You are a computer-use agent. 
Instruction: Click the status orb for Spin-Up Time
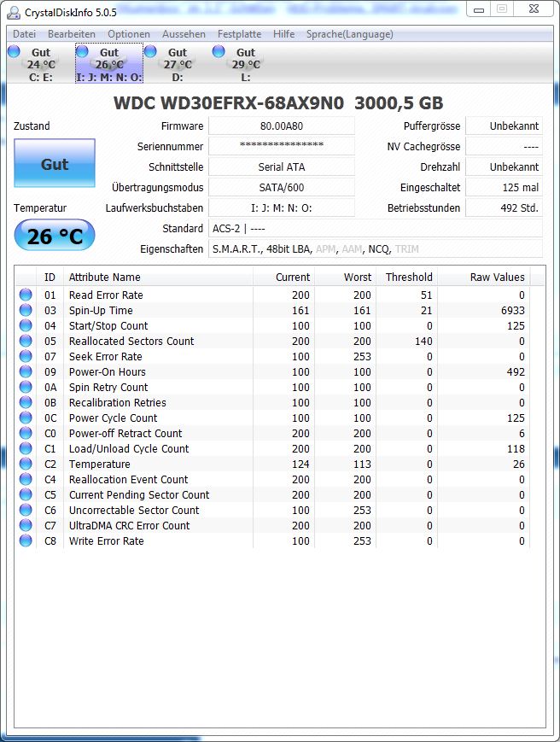(26, 311)
